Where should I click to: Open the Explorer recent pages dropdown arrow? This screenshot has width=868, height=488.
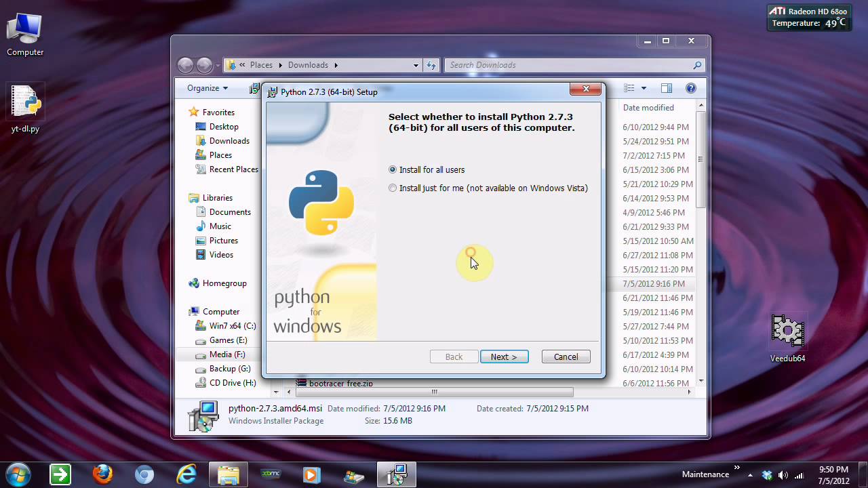217,66
